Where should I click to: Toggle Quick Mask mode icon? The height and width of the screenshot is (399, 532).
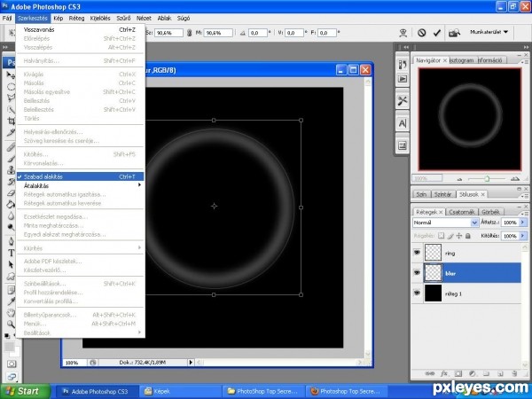pos(12,364)
